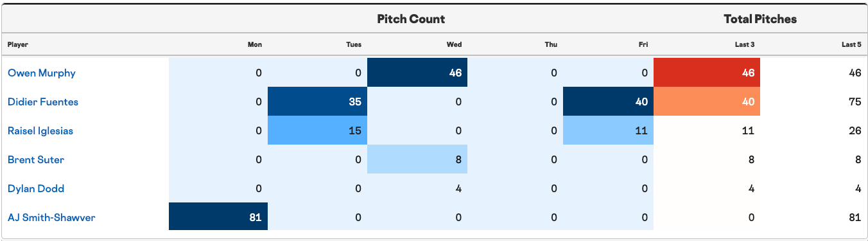Click the red Last 3 cell showing 46
Screen dimensions: 868x241
pyautogui.click(x=707, y=73)
